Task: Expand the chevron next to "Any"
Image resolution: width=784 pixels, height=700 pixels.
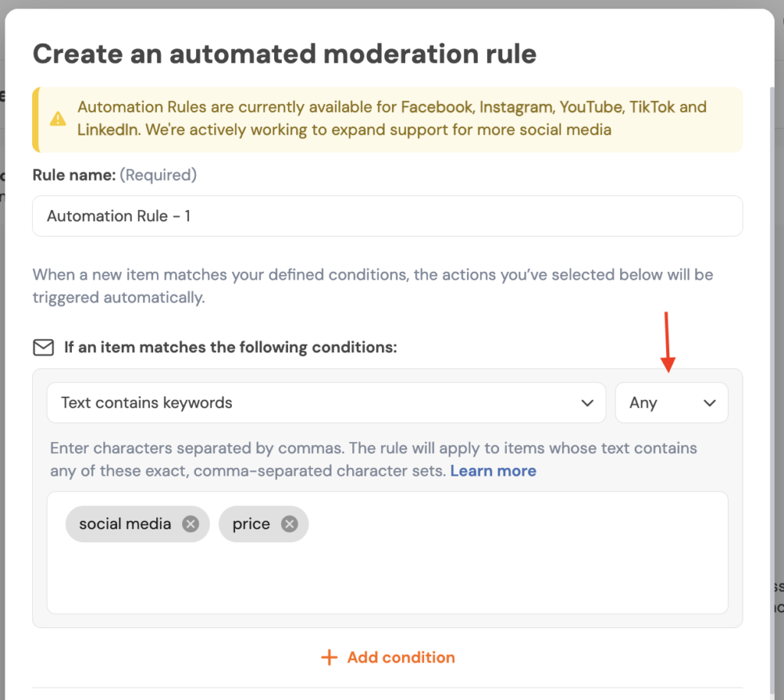Action: tap(710, 403)
